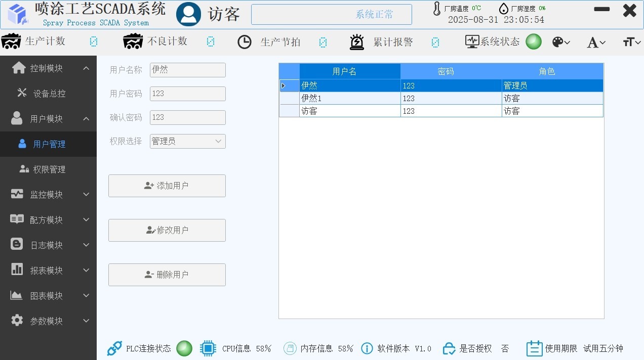Click the workshop temperature thermometer icon
The height and width of the screenshot is (360, 644).
coord(437,9)
